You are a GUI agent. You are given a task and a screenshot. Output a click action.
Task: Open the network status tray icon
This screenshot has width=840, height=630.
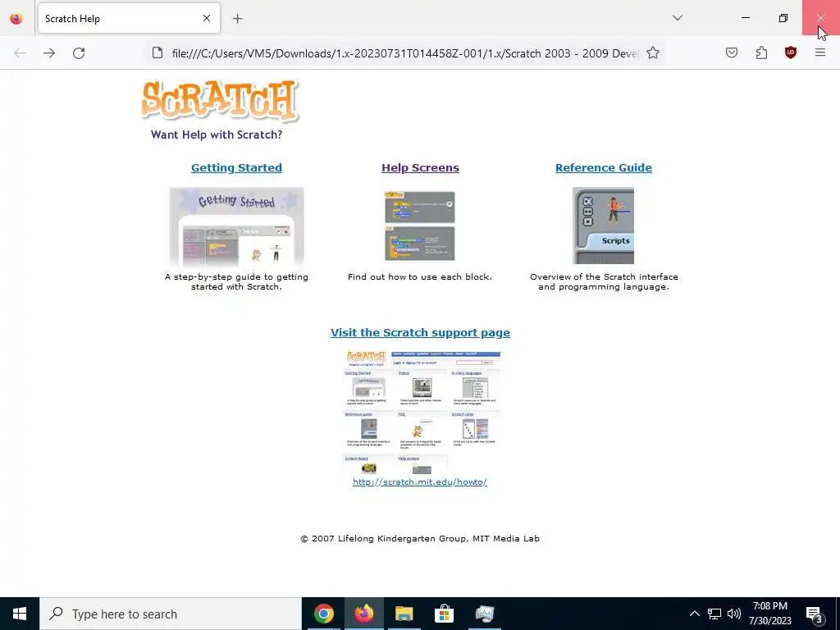point(714,614)
